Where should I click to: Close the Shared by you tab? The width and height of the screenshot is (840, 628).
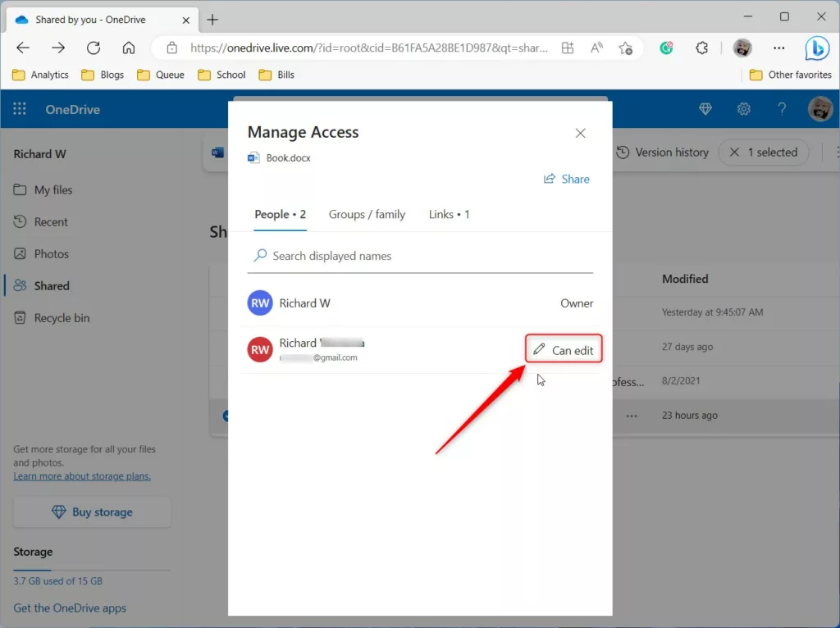pos(186,20)
